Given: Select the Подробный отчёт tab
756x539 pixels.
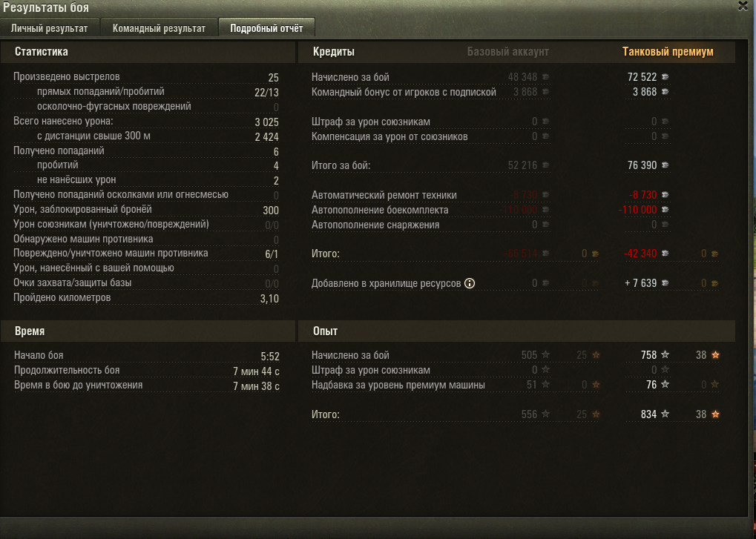Looking at the screenshot, I should click(x=266, y=28).
